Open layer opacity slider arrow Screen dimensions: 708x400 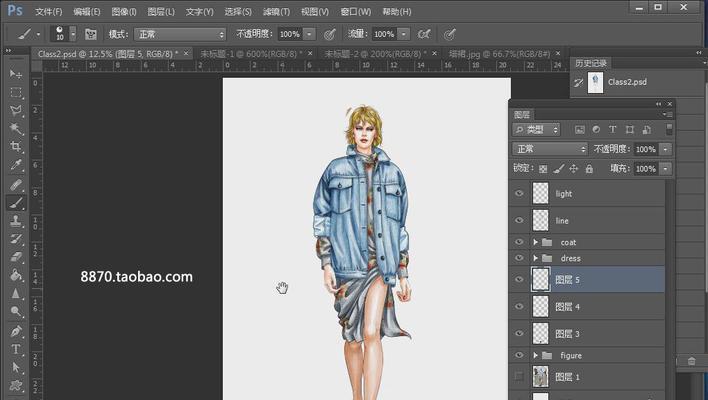click(x=666, y=149)
